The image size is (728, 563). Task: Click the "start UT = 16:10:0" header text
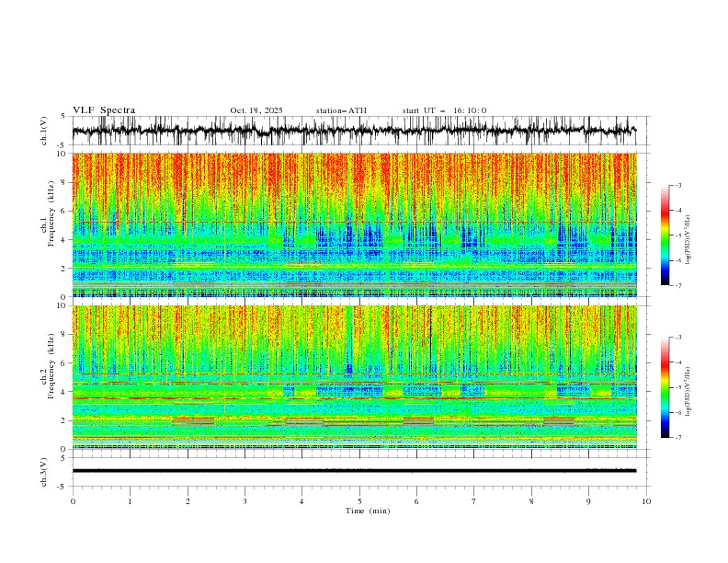pos(444,110)
